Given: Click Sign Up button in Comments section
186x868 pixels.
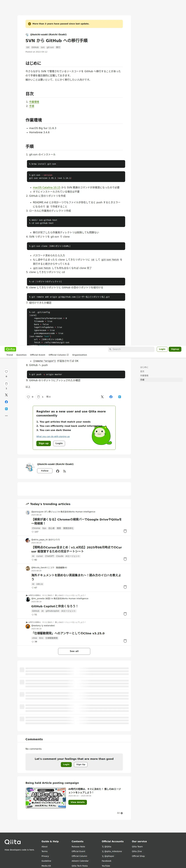Looking at the screenshot, I should (x=81, y=765).
